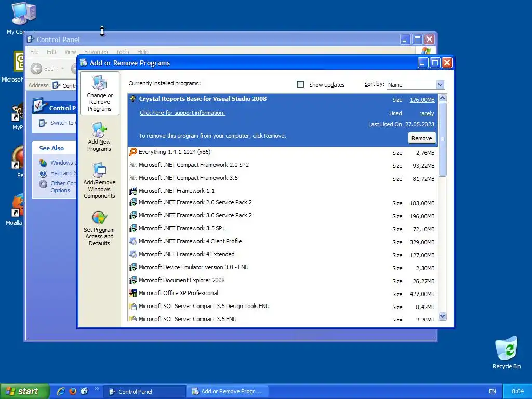Select Microsoft Document Explorer 2008 entry
532x399 pixels.
pyautogui.click(x=283, y=280)
